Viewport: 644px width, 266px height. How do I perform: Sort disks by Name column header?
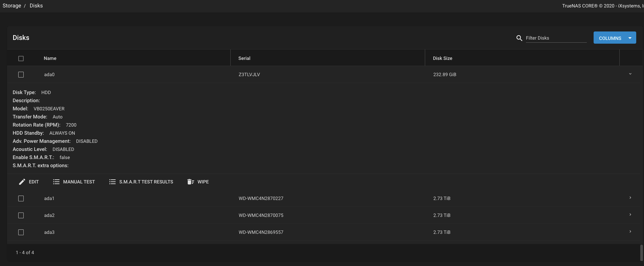[x=50, y=58]
